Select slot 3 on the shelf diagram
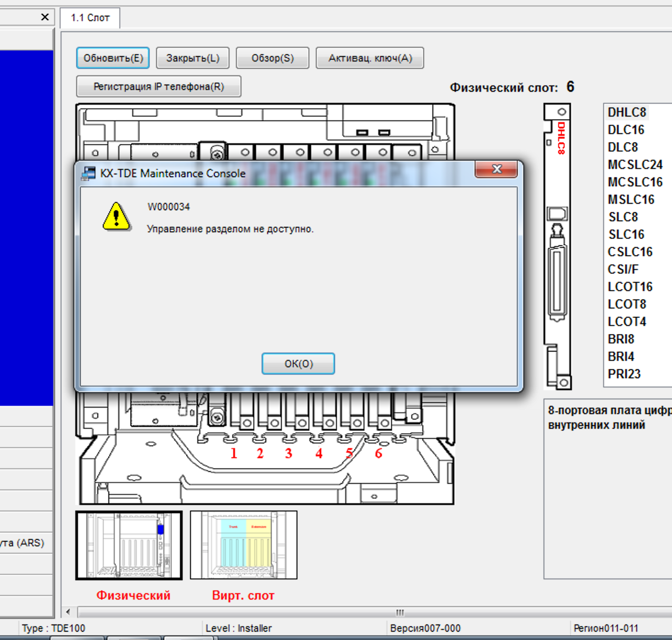Viewport: 672px width, 640px height. pyautogui.click(x=288, y=454)
